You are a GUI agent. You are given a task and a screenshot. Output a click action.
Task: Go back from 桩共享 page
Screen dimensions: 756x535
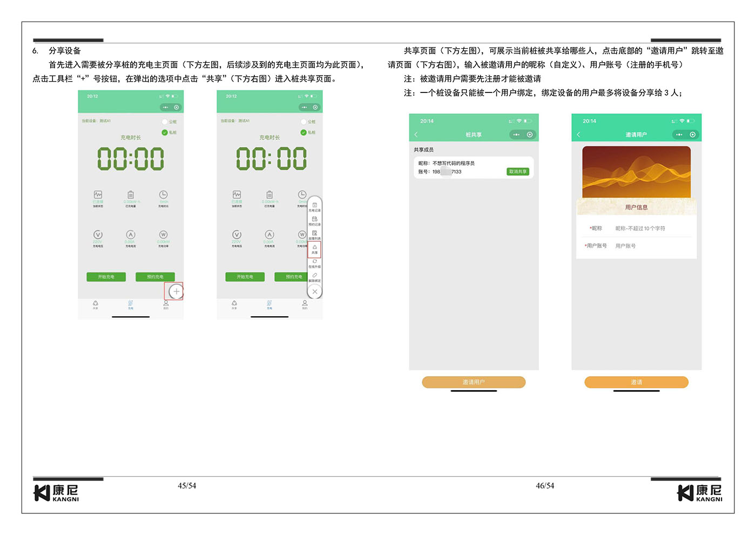(x=416, y=135)
